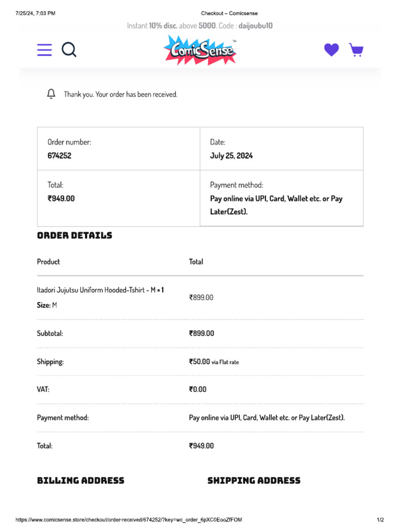Click the Thank you order received message
The image size is (399, 532).
tap(121, 95)
